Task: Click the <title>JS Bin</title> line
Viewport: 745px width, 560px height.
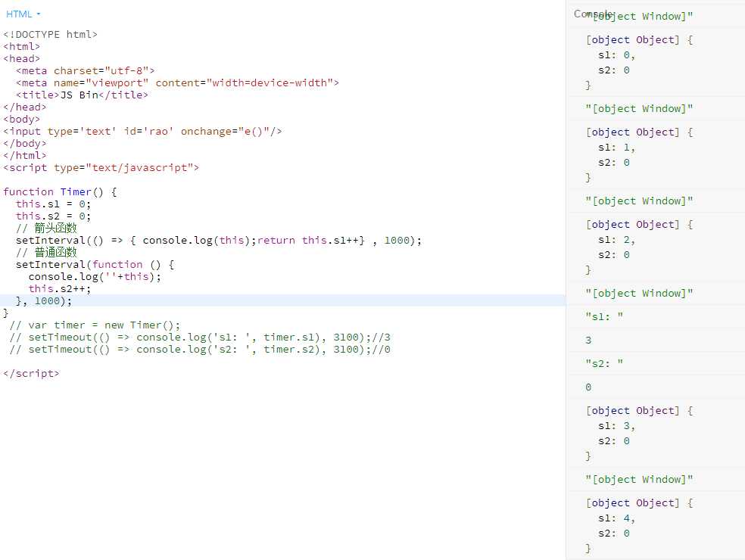Action: point(82,95)
